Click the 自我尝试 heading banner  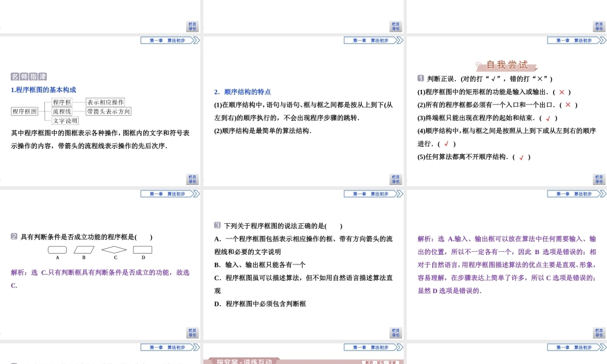(506, 65)
